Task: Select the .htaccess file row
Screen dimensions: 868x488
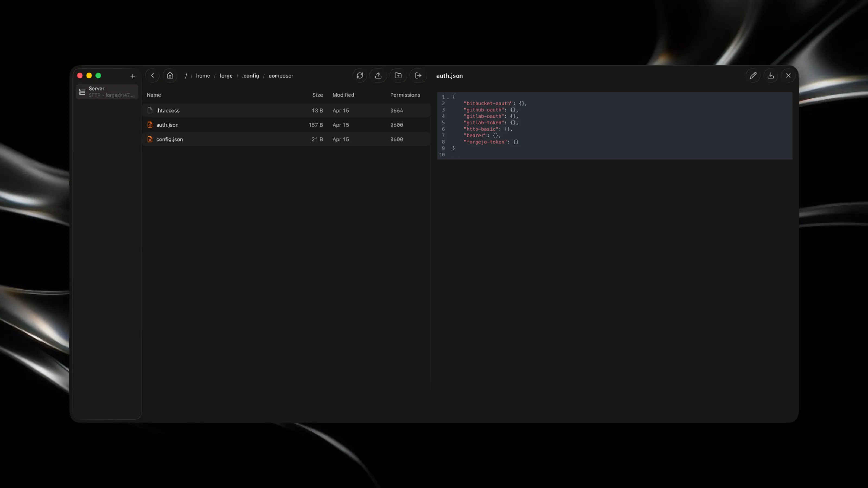Action: [x=286, y=110]
